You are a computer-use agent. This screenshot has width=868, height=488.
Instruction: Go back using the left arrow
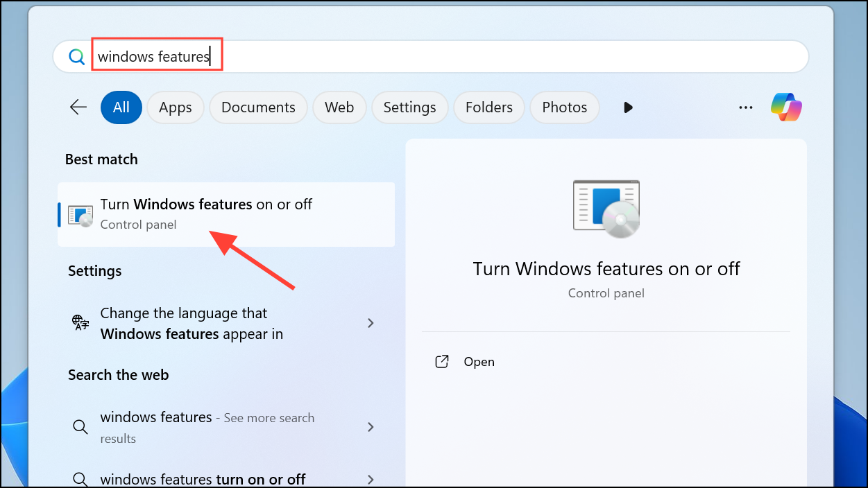point(78,107)
